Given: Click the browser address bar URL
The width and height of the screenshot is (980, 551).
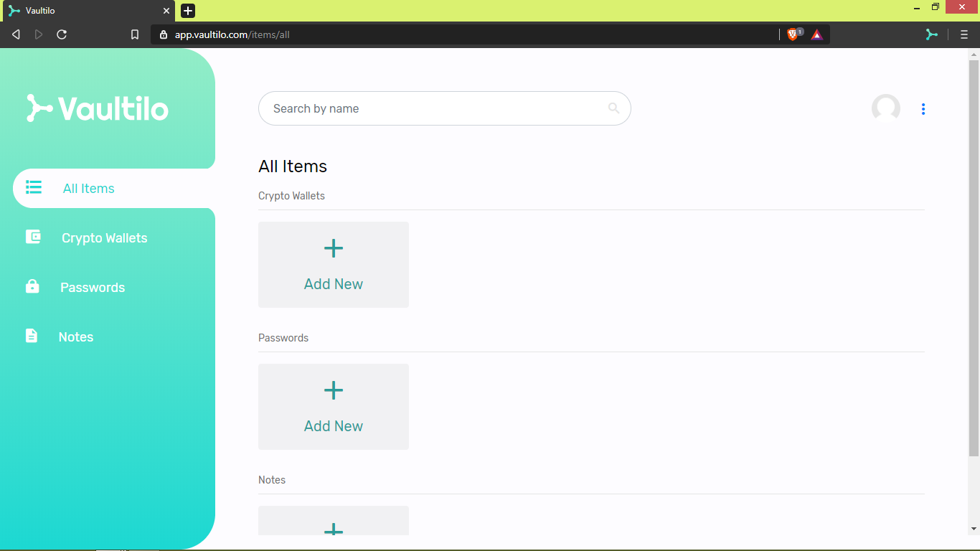Looking at the screenshot, I should click(x=232, y=34).
